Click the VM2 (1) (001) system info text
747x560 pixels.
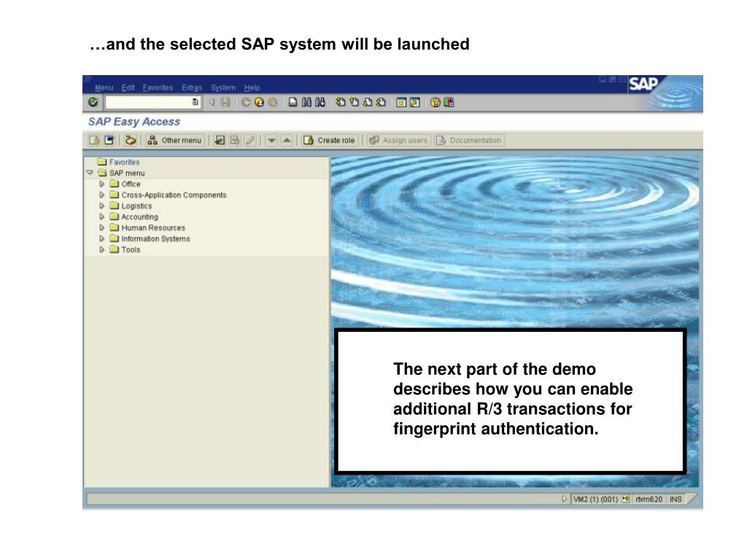[595, 499]
